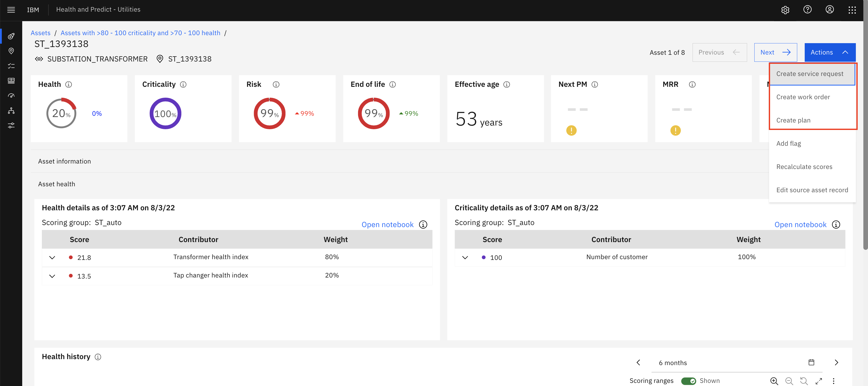Select the gauge meter sidebar icon
The width and height of the screenshot is (868, 386).
(x=11, y=95)
